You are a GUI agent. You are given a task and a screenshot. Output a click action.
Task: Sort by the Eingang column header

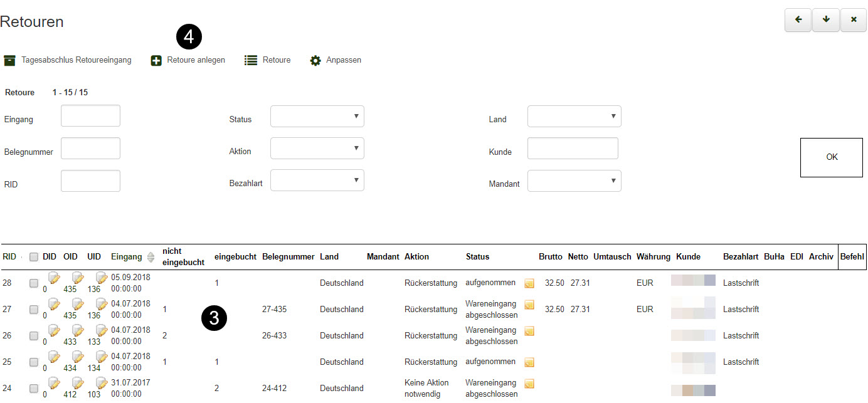click(x=127, y=257)
